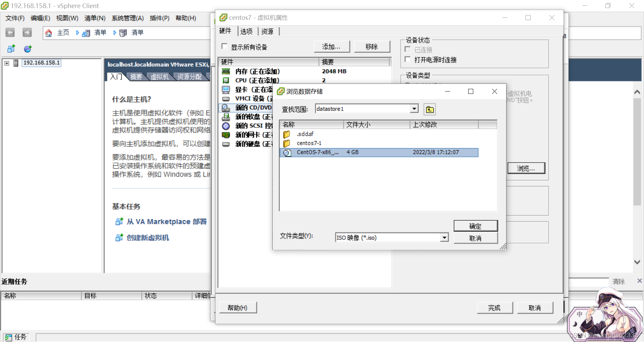Switch to the Summary (摘要) host tab

[136, 77]
